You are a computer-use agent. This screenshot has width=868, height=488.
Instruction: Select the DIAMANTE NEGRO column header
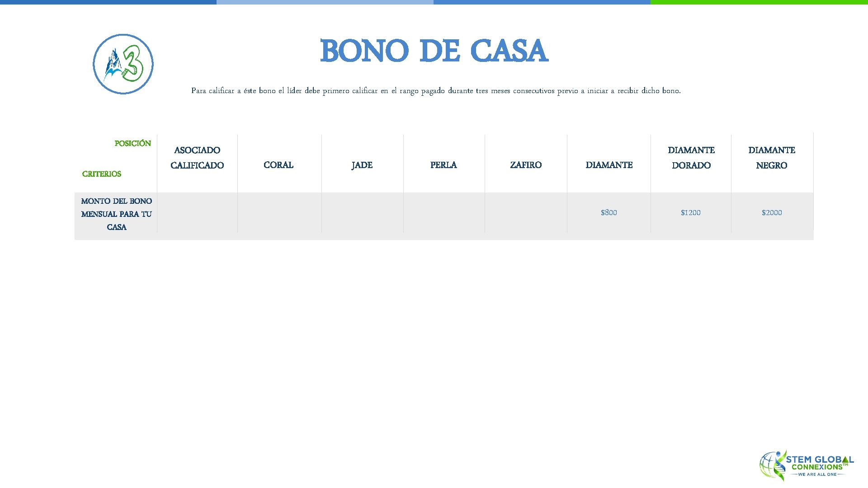[x=771, y=158]
